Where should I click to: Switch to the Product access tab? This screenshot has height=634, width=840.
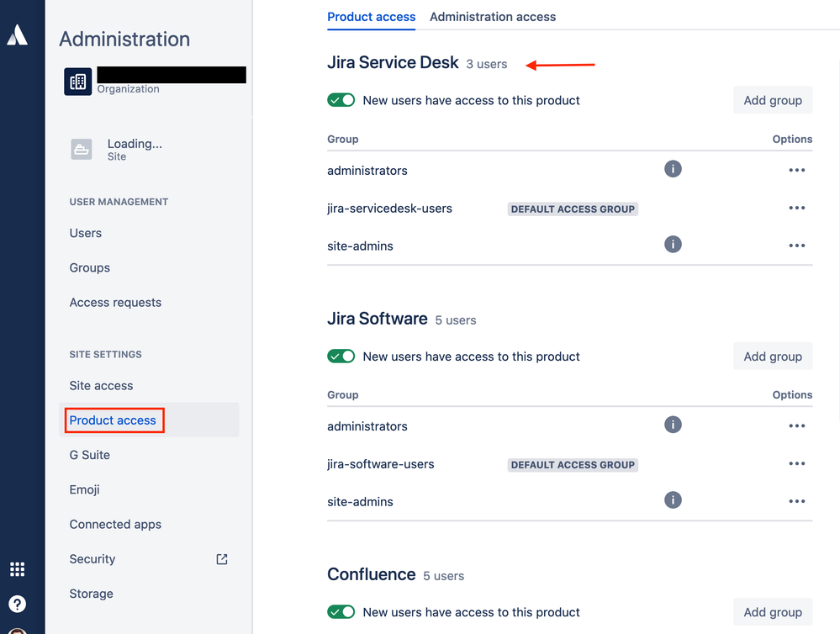pos(372,17)
